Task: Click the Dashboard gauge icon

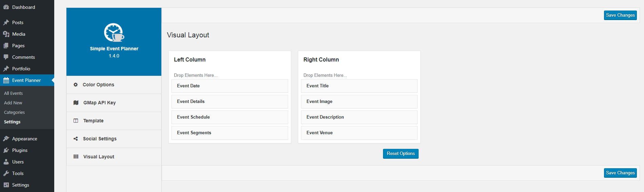Action: 6,7
